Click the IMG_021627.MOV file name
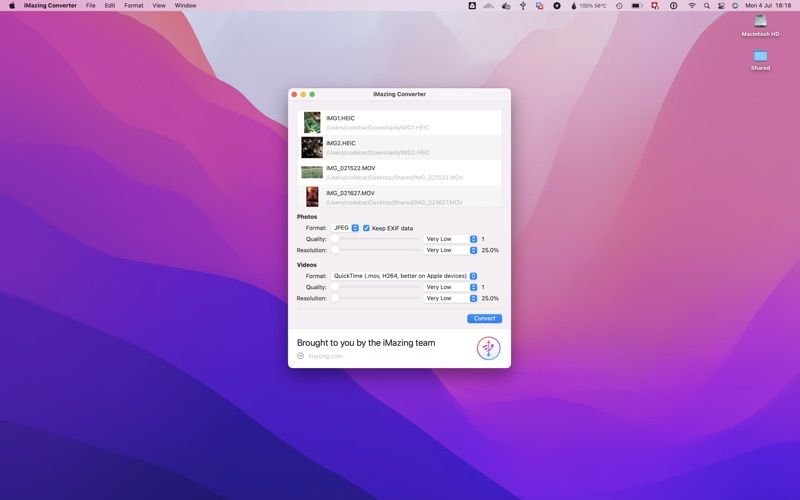Image resolution: width=800 pixels, height=500 pixels. 351,193
